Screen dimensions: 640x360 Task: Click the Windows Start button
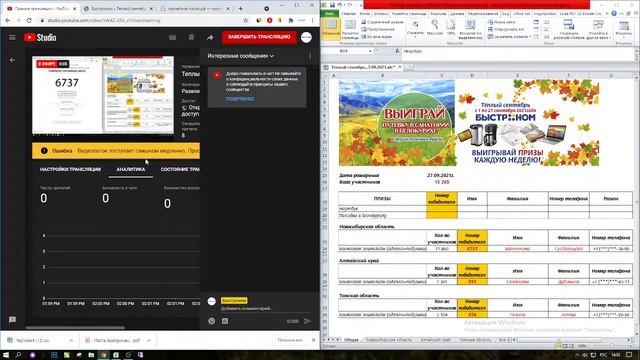click(6, 355)
